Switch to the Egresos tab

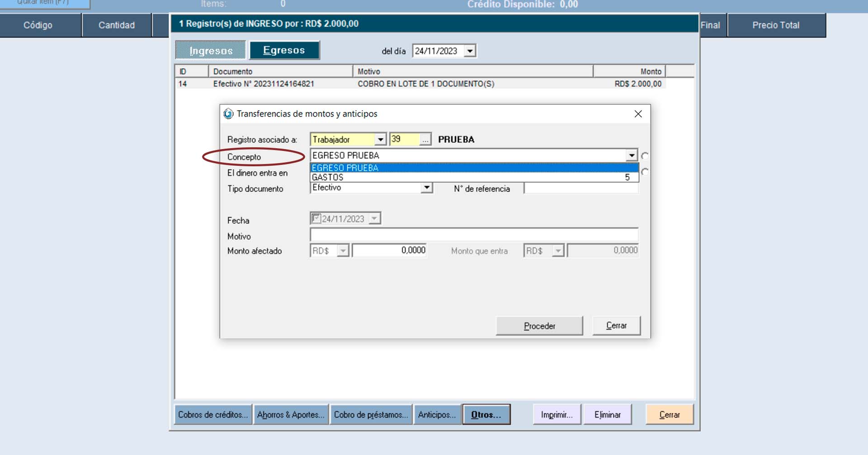point(284,50)
